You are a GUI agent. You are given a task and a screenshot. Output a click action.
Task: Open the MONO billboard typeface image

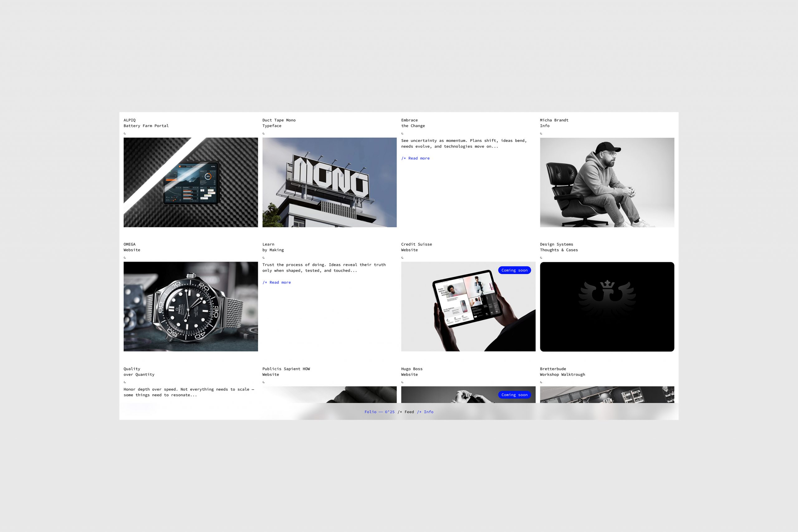[x=329, y=182]
